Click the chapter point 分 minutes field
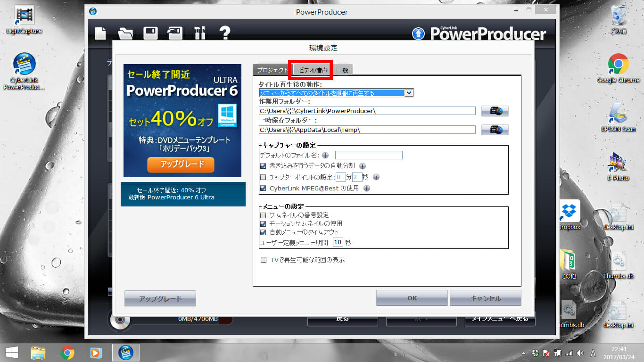 pyautogui.click(x=340, y=177)
